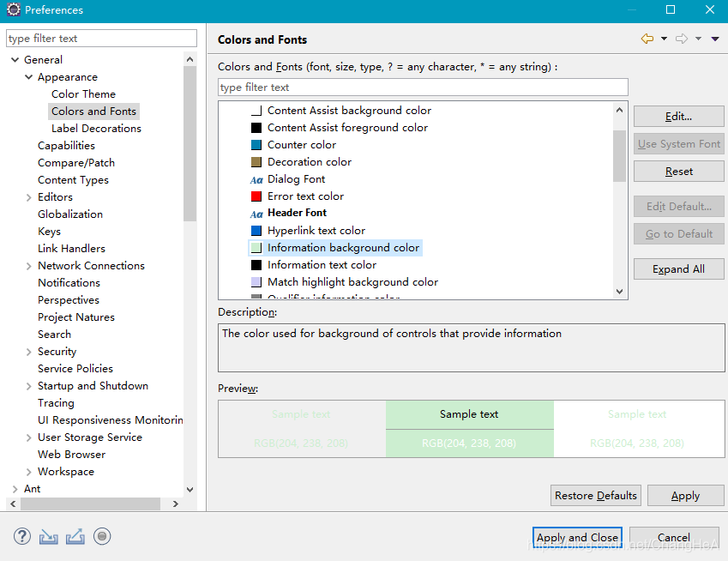Screen dimensions: 728x561
Task: Click the Edit... button
Action: 679,117
